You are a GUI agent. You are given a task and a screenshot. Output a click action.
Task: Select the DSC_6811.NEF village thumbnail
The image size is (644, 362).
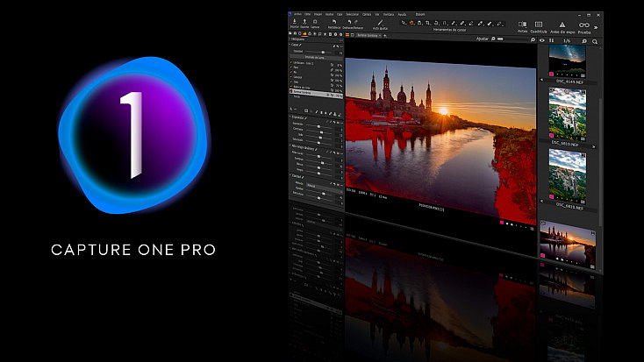[568, 175]
